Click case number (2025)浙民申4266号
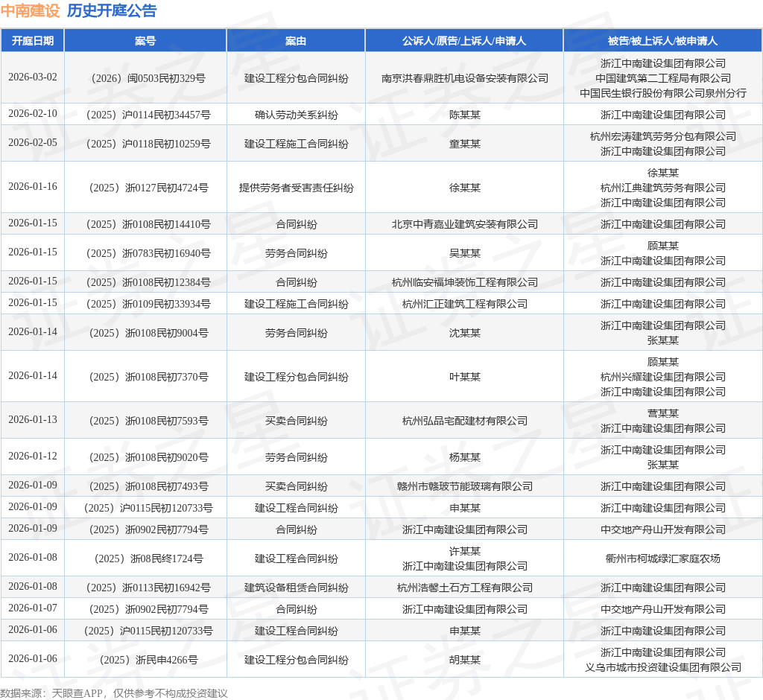The width and height of the screenshot is (763, 700). coord(148,660)
